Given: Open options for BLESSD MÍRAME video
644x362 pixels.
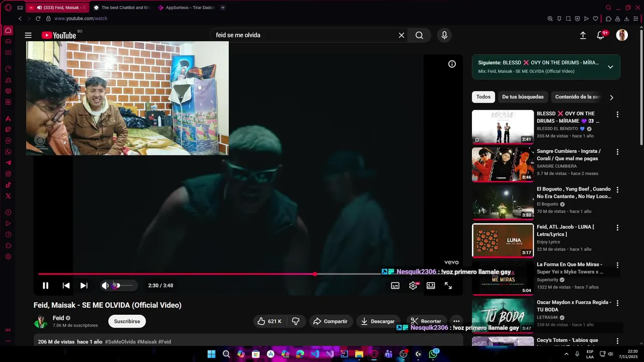Looking at the screenshot, I should [617, 114].
